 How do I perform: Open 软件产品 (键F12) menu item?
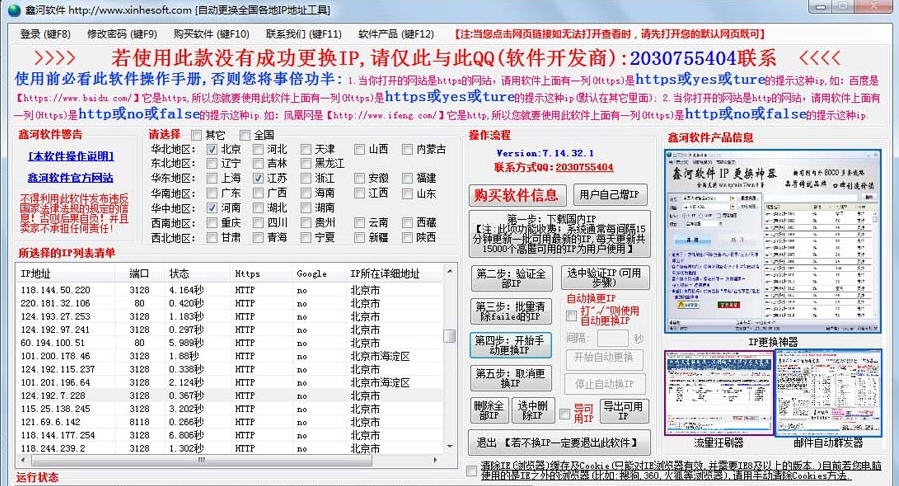point(396,34)
